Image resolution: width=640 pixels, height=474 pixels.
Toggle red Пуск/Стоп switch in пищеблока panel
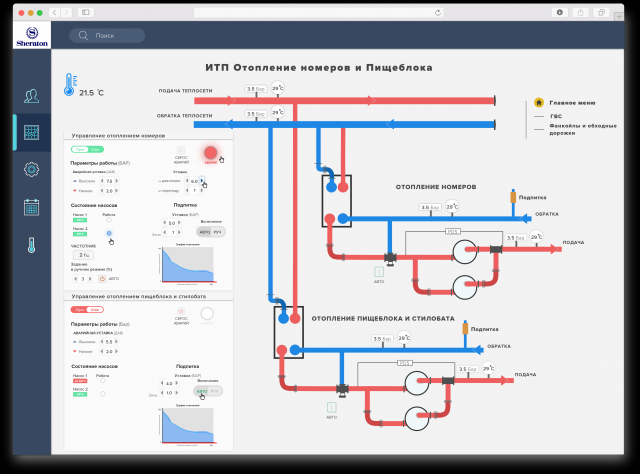click(87, 310)
